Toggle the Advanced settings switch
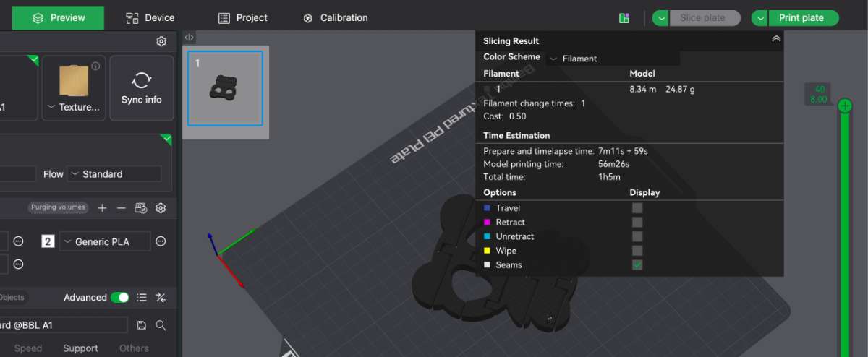Screen dimensions: 868x357 click(119, 298)
